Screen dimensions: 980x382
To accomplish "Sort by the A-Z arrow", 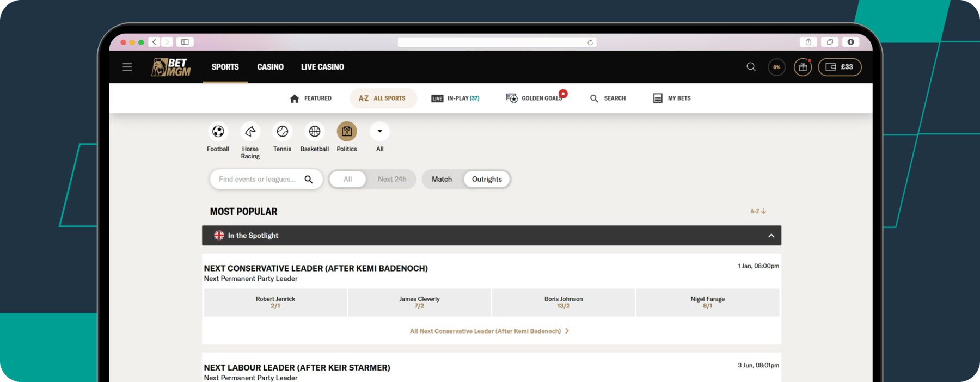I will [x=758, y=211].
